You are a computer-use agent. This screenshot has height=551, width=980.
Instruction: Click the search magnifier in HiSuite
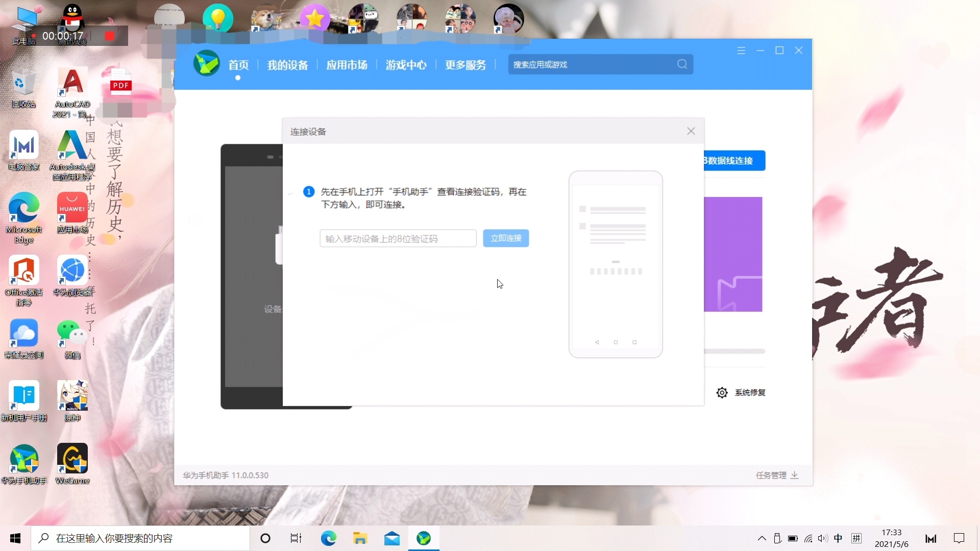point(682,64)
